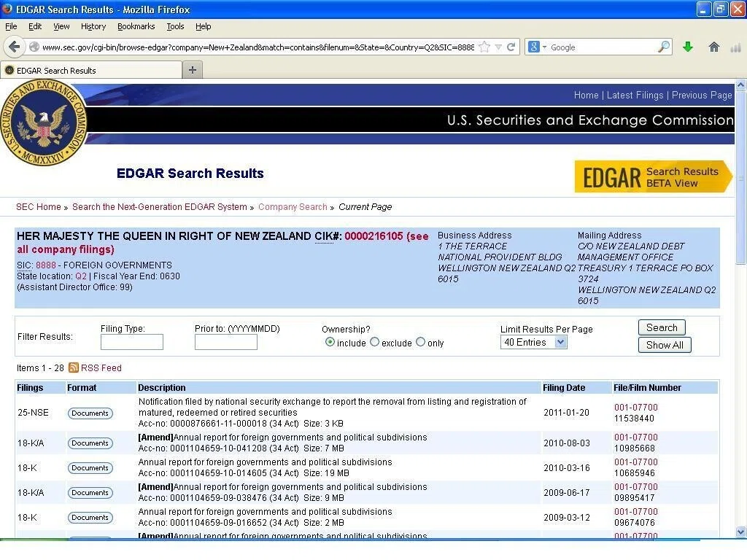Click the RSS Feed orange icon
Screen dimensions: 747x560
pyautogui.click(x=74, y=367)
